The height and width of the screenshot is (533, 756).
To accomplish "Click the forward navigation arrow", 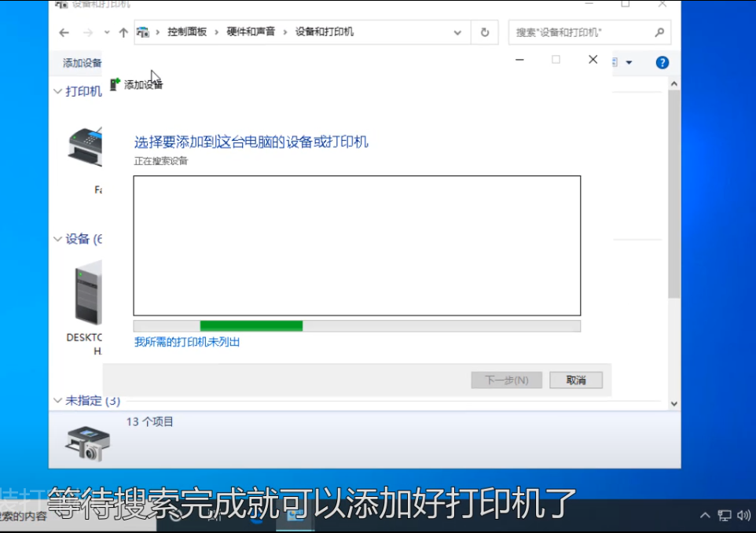I will (x=88, y=33).
